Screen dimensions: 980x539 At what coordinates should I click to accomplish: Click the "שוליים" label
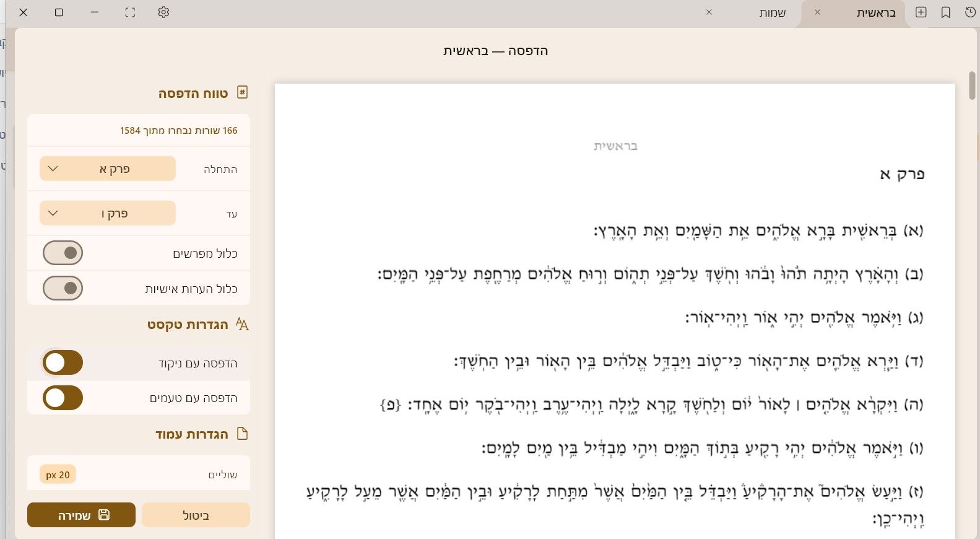click(223, 475)
